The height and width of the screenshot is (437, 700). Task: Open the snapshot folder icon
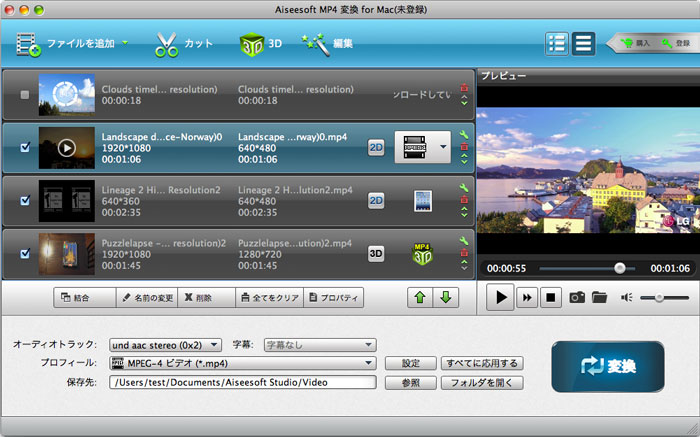pos(599,297)
